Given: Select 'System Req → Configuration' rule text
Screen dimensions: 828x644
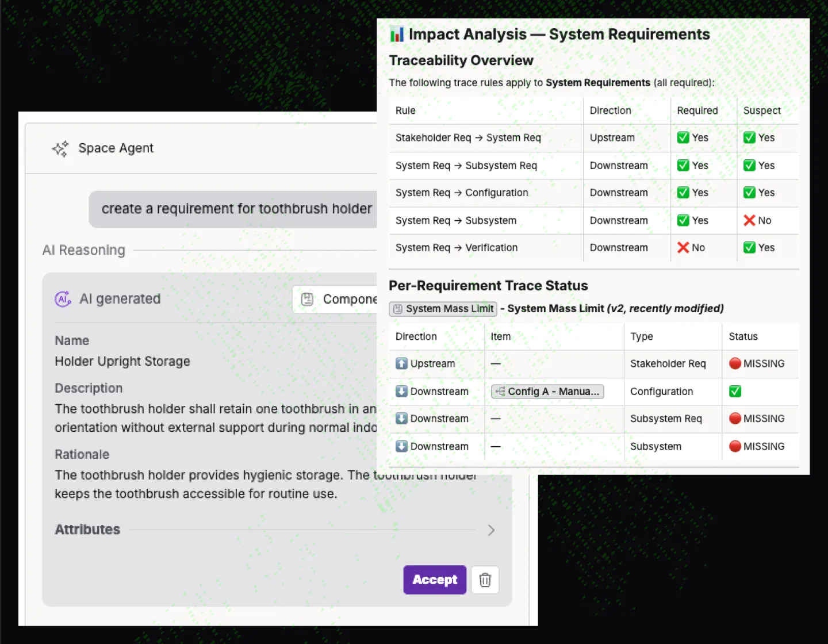Looking at the screenshot, I should (x=462, y=193).
